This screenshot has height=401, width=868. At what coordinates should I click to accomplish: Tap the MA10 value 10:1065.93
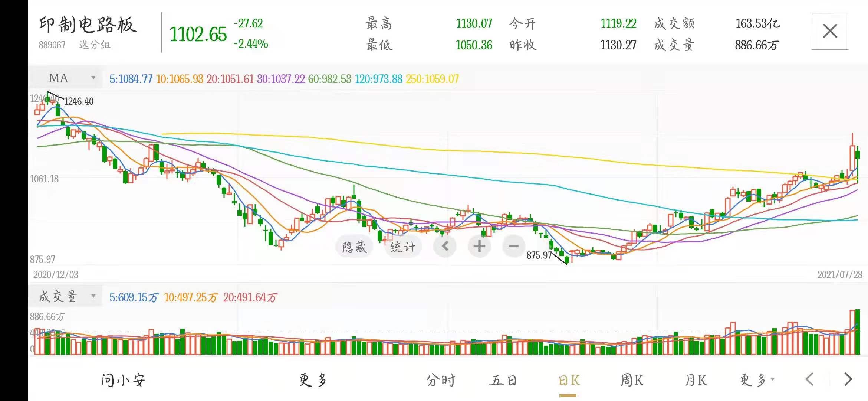pyautogui.click(x=180, y=79)
